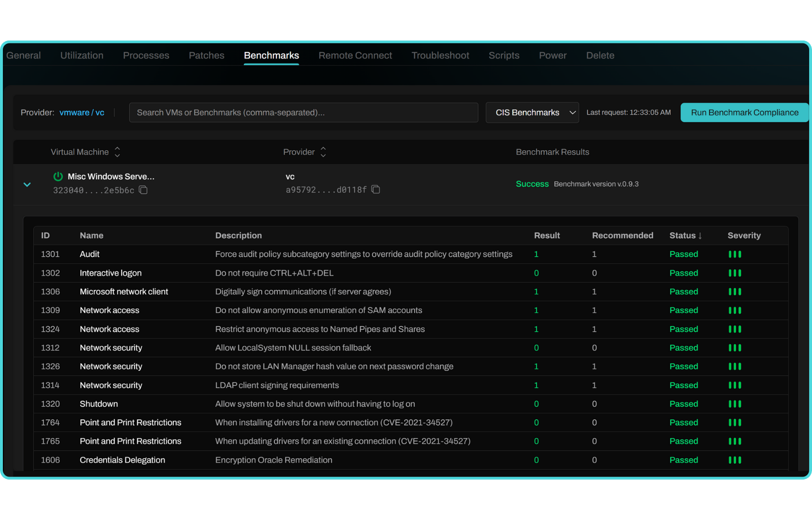The width and height of the screenshot is (812, 520).
Task: Sort Virtual Machine column with arrows
Action: click(x=117, y=152)
